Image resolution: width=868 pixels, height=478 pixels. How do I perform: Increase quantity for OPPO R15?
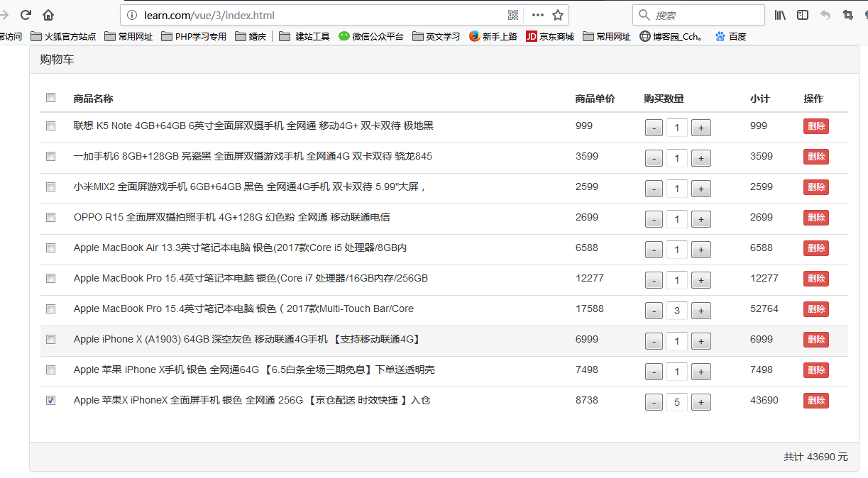pyautogui.click(x=701, y=219)
